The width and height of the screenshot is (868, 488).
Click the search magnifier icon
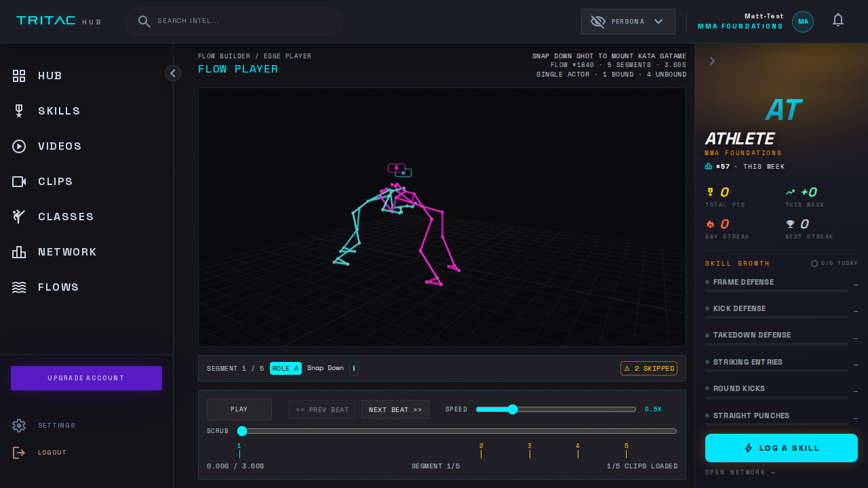point(144,21)
